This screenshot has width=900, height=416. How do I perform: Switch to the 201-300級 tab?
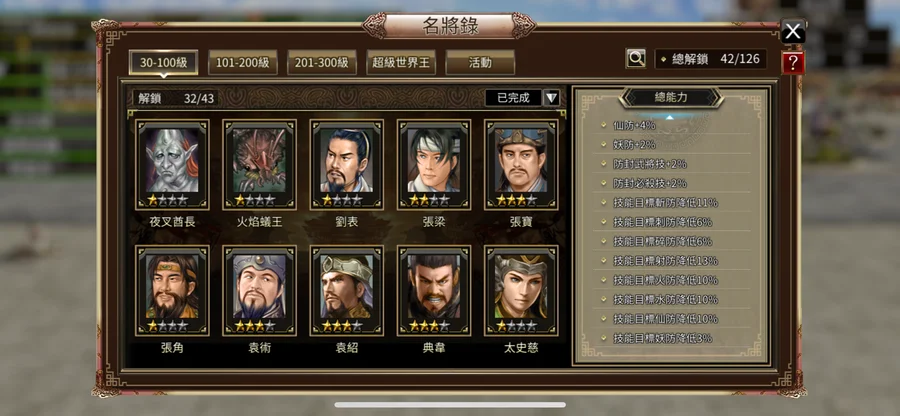click(x=322, y=63)
